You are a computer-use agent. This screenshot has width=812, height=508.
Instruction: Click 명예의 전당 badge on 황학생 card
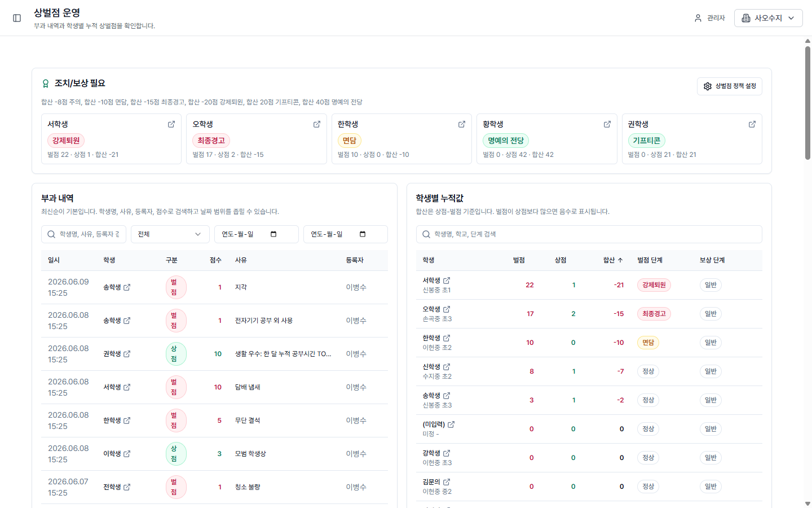[x=506, y=141]
